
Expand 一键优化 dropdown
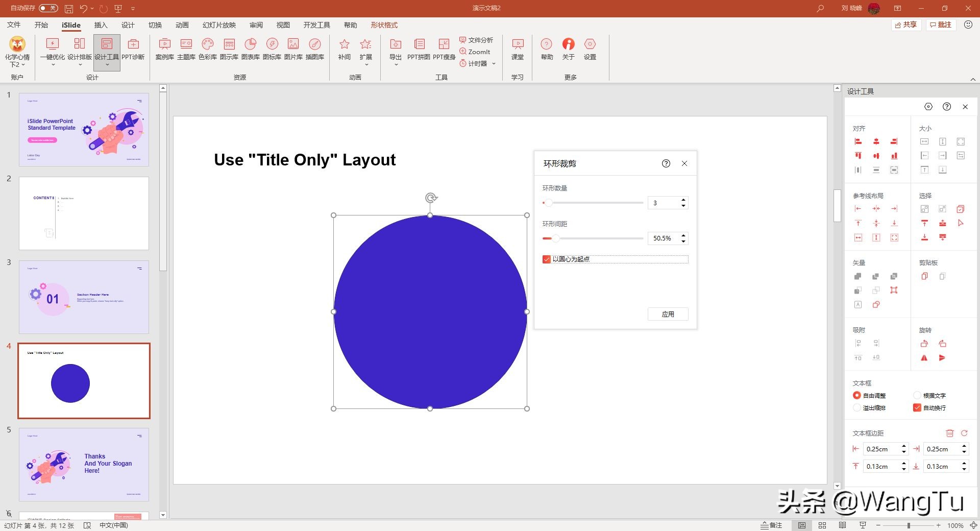(x=53, y=65)
